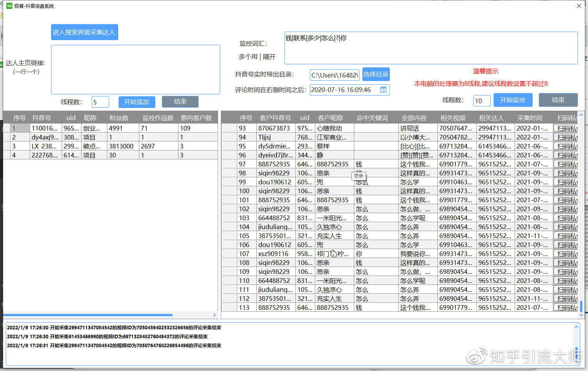Screen dimensions: 588x371
Task: Focus the 监控词汇 keyword text box
Action: (x=431, y=48)
